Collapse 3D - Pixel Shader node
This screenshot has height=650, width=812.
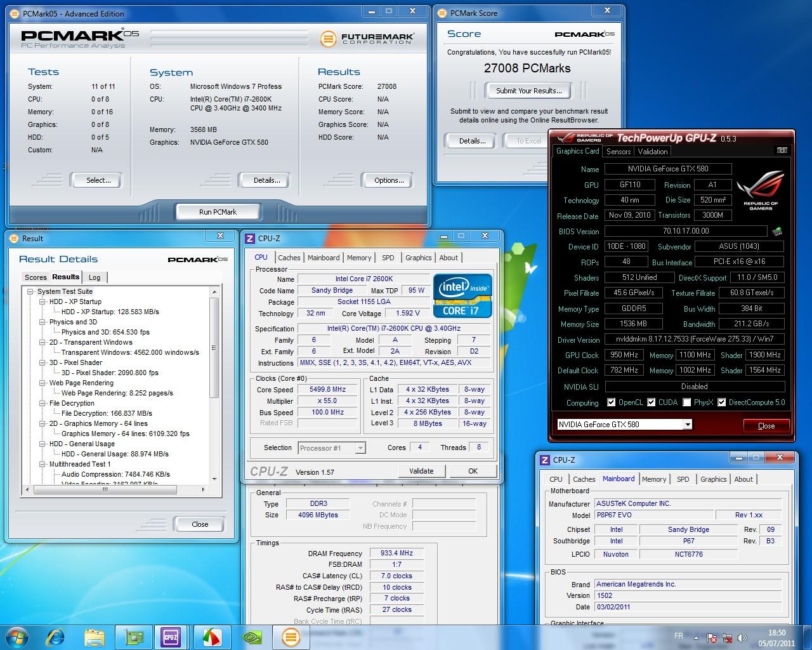(43, 362)
